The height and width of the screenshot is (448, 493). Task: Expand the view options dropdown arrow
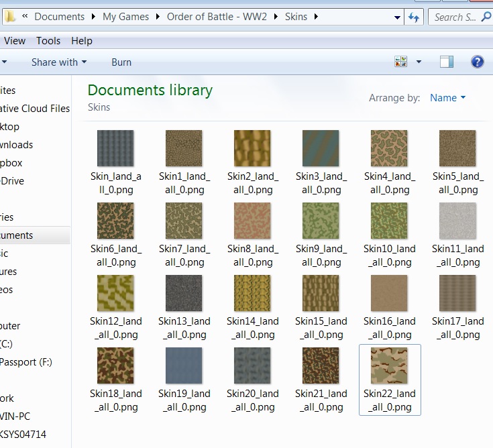(x=419, y=62)
